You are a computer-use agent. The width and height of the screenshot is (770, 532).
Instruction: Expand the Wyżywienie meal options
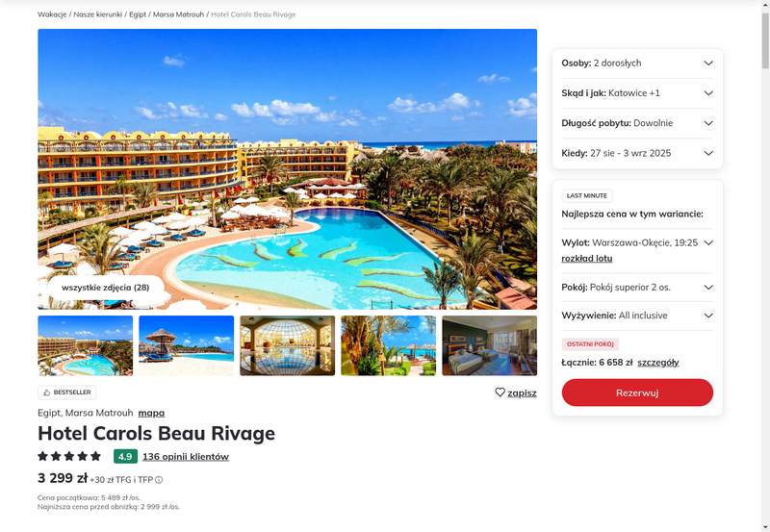click(637, 316)
